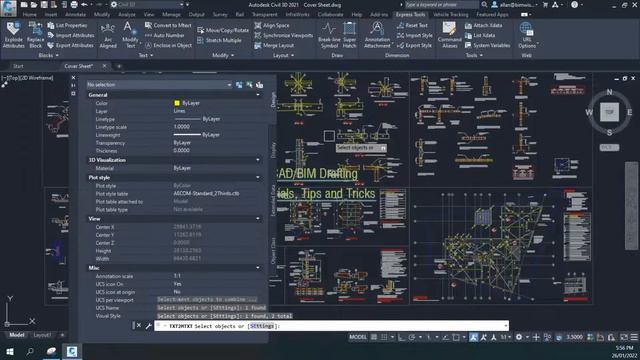Expand the Text panel dropdown

click(145, 56)
